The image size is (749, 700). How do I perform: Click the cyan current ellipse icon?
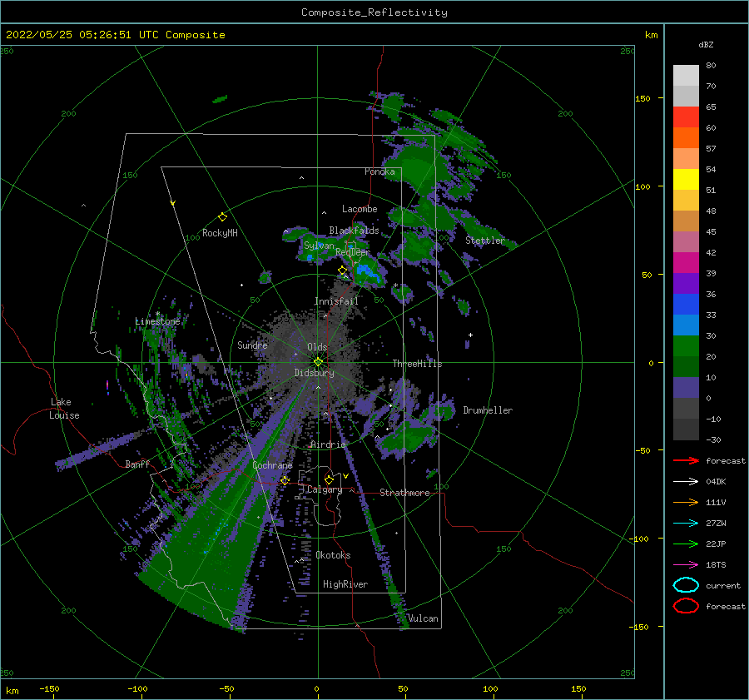click(686, 585)
